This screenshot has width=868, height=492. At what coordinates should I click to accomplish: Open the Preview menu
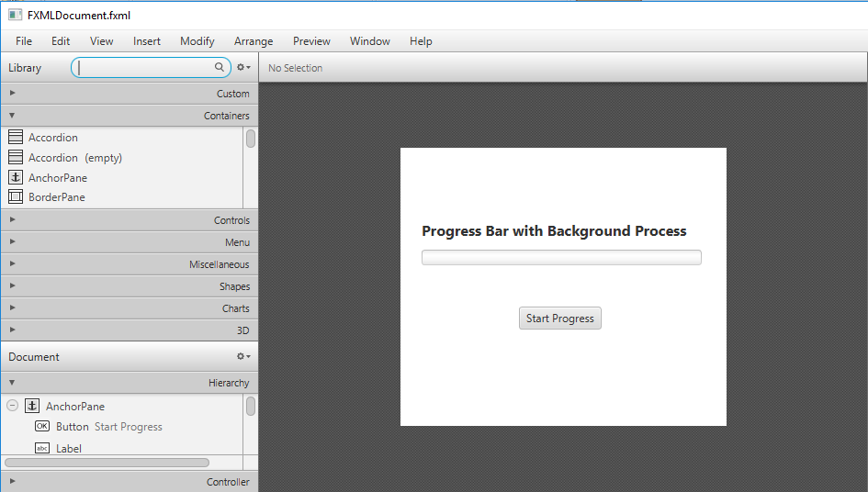[311, 41]
